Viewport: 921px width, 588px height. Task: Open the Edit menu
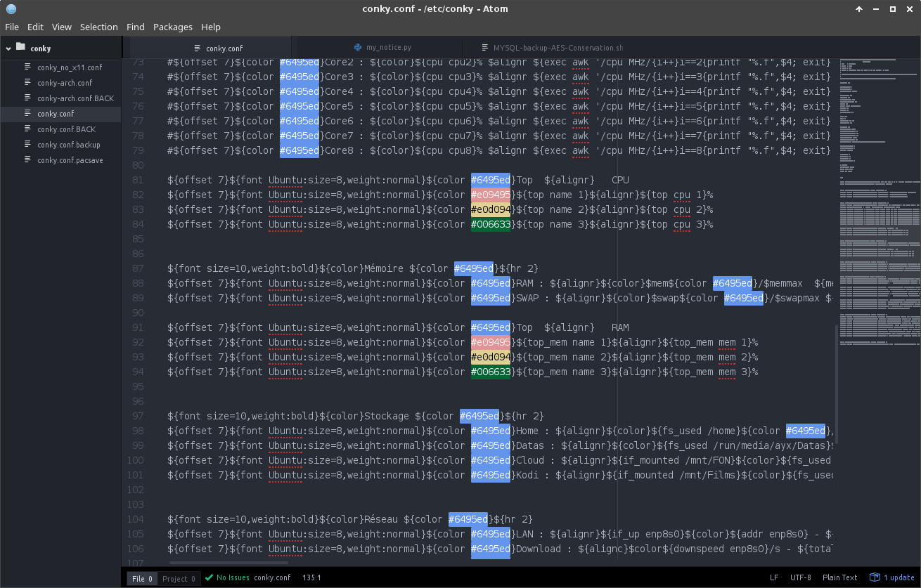coord(35,27)
